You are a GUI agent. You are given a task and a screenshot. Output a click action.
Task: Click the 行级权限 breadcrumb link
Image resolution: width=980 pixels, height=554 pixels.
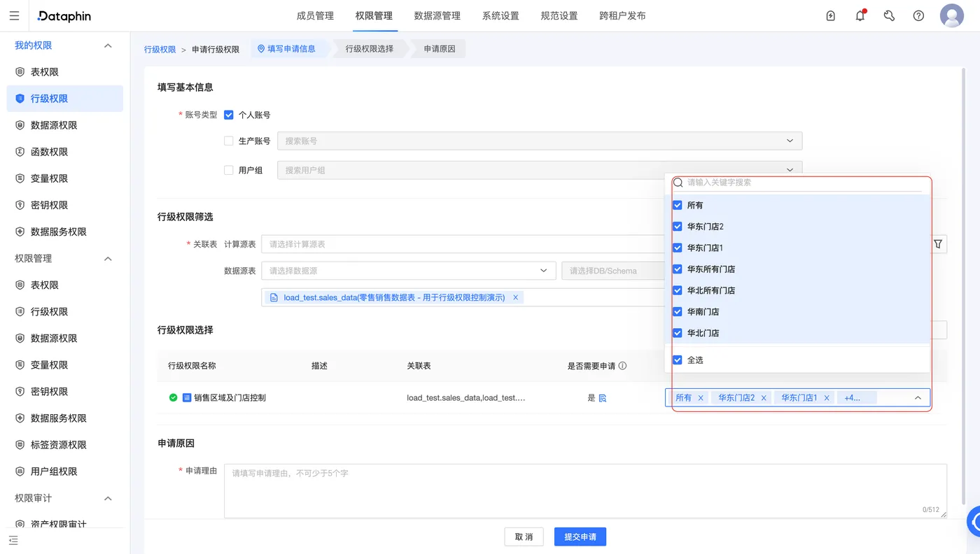point(160,50)
